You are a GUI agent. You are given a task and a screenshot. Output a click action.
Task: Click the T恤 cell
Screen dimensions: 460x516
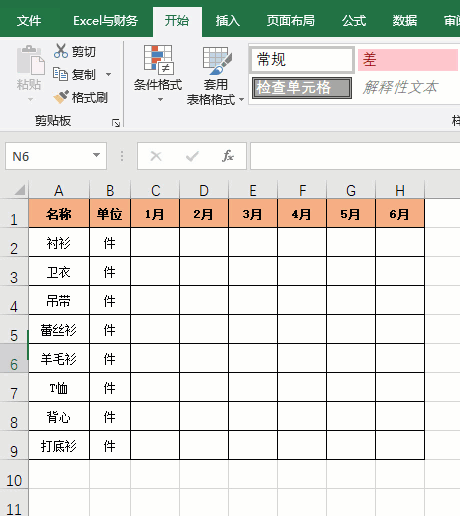click(x=59, y=387)
